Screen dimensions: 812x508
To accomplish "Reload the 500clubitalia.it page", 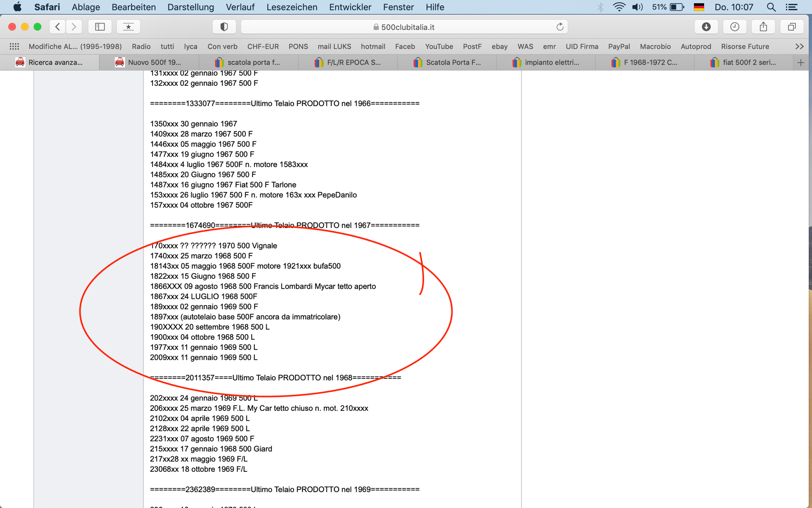I will (x=560, y=27).
